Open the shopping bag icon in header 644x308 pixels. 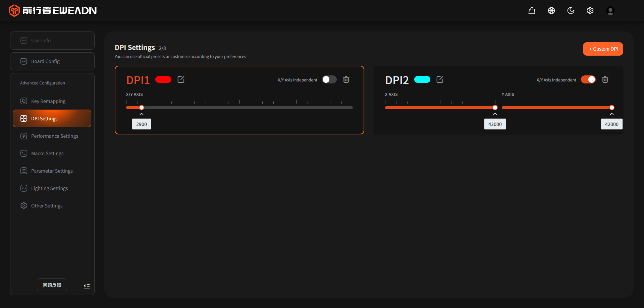532,11
